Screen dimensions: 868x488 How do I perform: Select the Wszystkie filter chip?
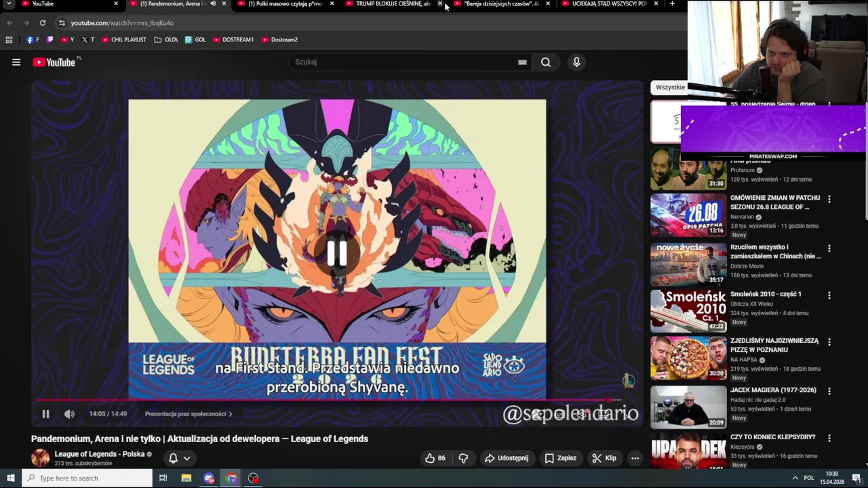tap(669, 87)
